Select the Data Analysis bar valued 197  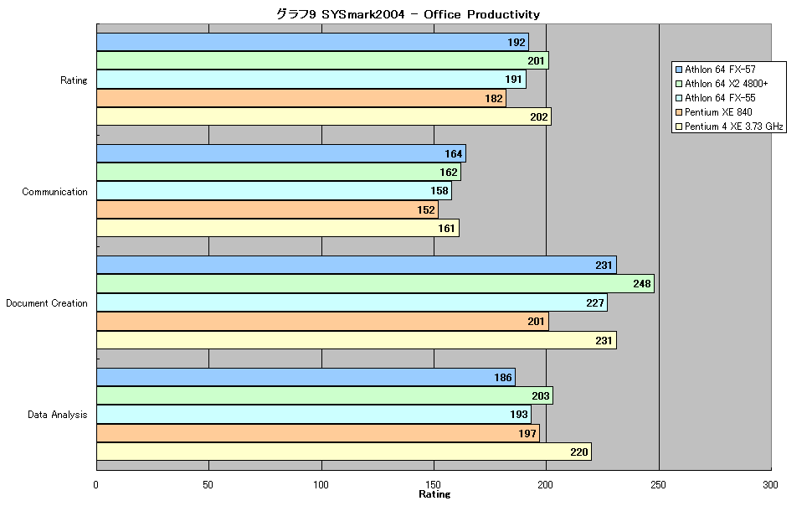pos(318,433)
